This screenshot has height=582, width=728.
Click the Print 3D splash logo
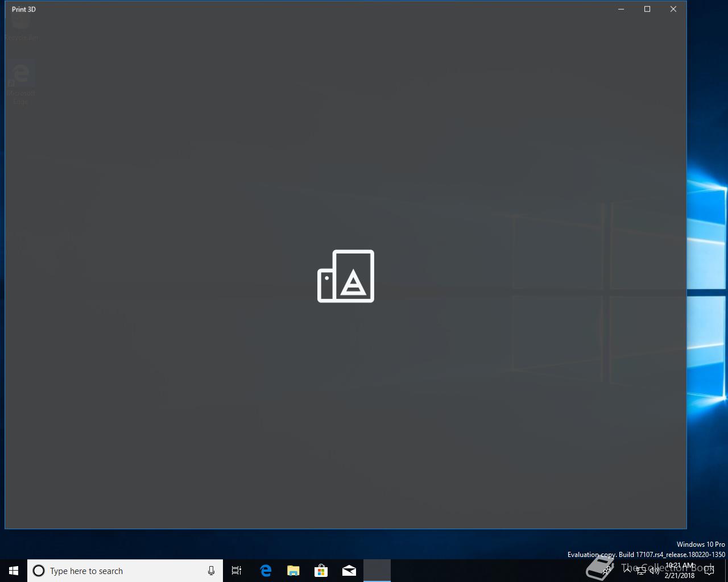pos(346,276)
